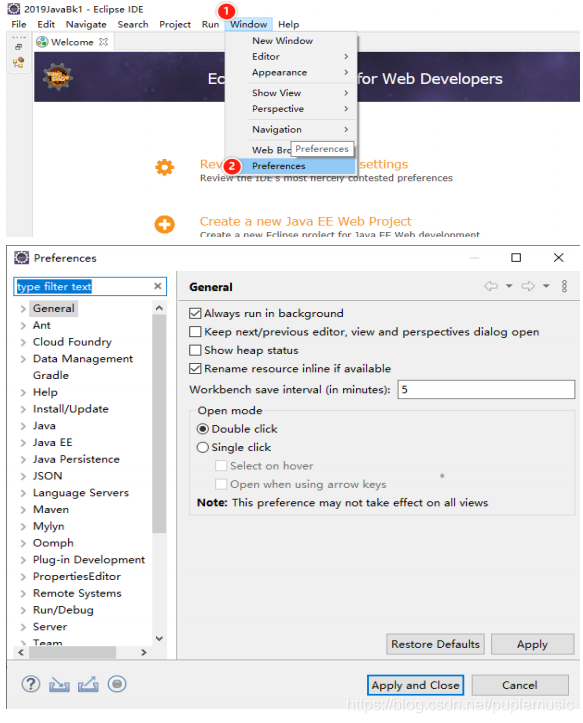Click the Workbench save interval field
The height and width of the screenshot is (723, 583).
[x=486, y=390]
